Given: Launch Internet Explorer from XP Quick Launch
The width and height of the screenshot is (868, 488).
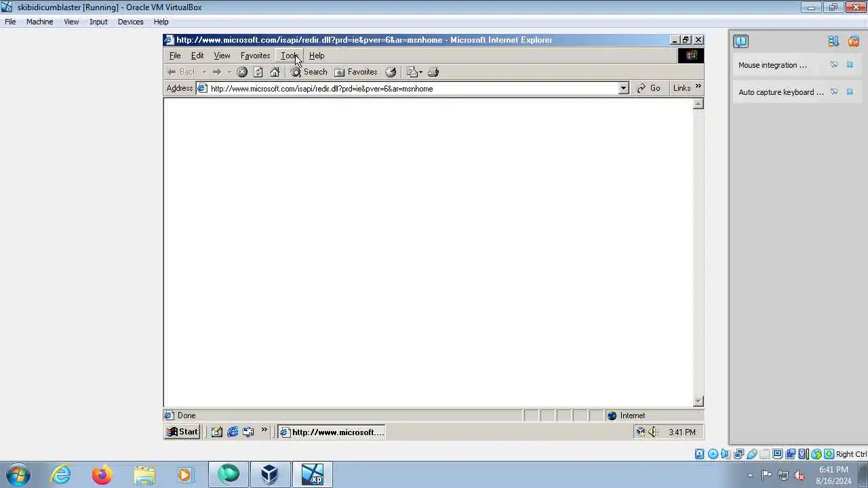Looking at the screenshot, I should tap(233, 432).
